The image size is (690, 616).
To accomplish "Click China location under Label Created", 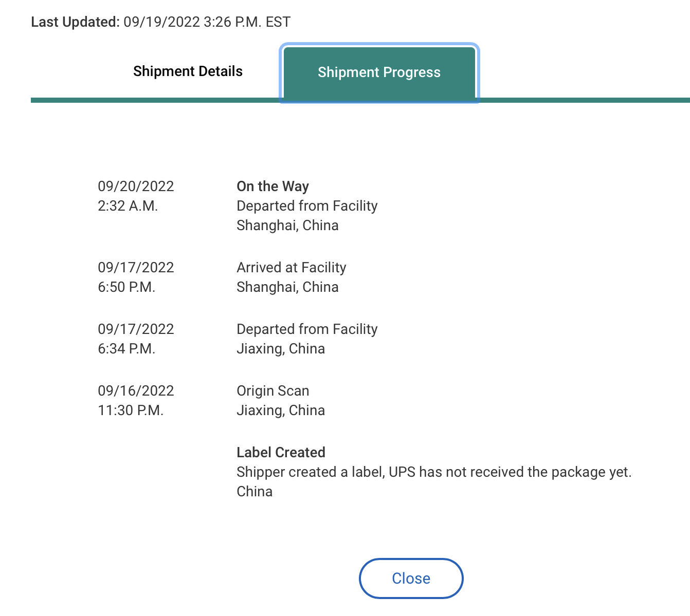I will (255, 491).
